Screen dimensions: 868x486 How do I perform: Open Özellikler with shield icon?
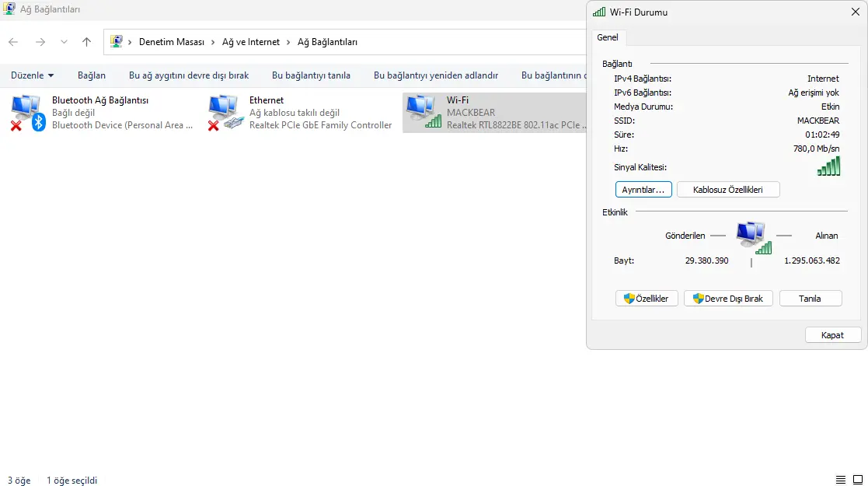pos(647,299)
